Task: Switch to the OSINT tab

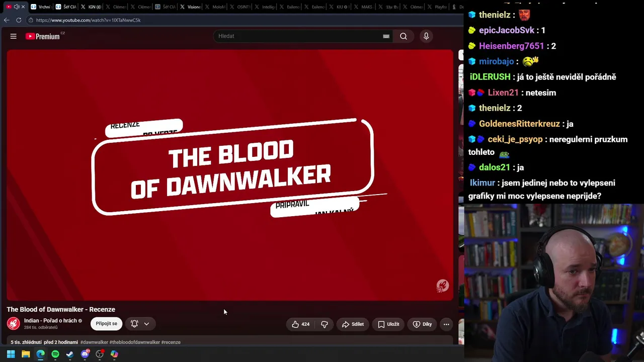Action: [240, 7]
